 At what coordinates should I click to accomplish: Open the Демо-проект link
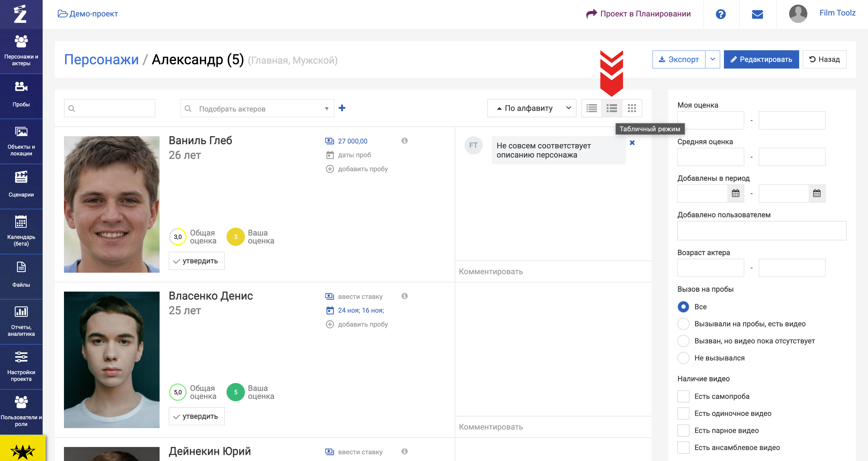point(88,14)
